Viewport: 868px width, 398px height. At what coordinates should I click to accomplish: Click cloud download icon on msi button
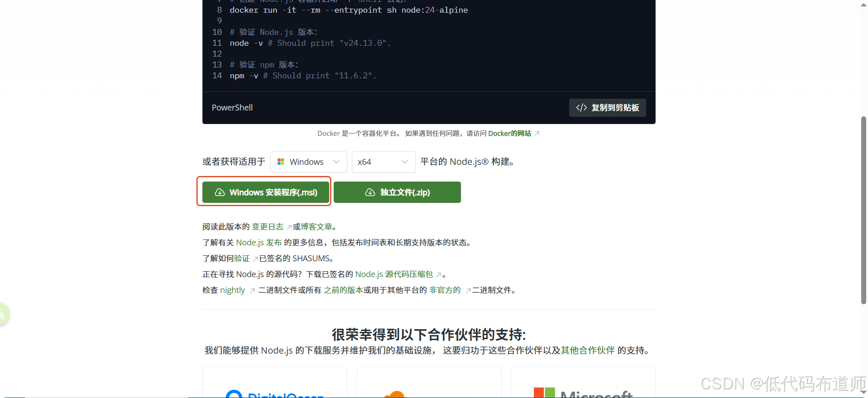point(220,192)
